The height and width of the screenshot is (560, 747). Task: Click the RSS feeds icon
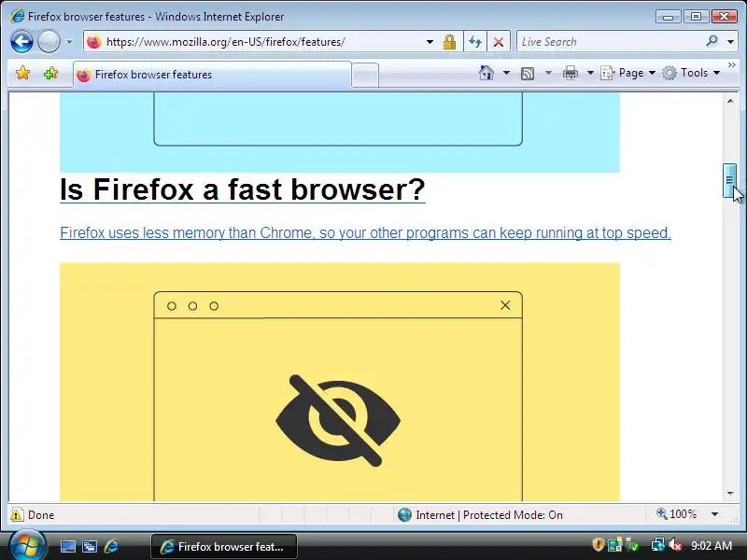pos(528,74)
